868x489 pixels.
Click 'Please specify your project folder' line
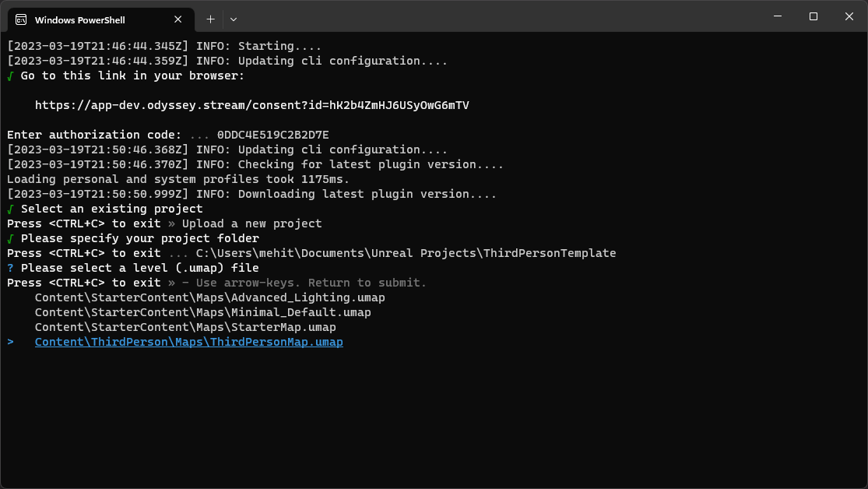click(x=140, y=239)
